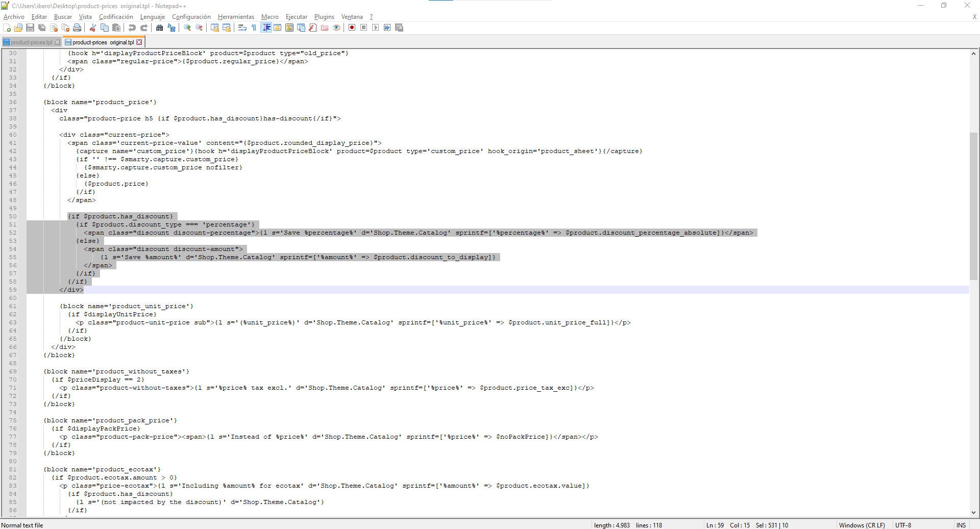The width and height of the screenshot is (980, 529).
Task: Stop macro recording
Action: pyautogui.click(x=364, y=28)
